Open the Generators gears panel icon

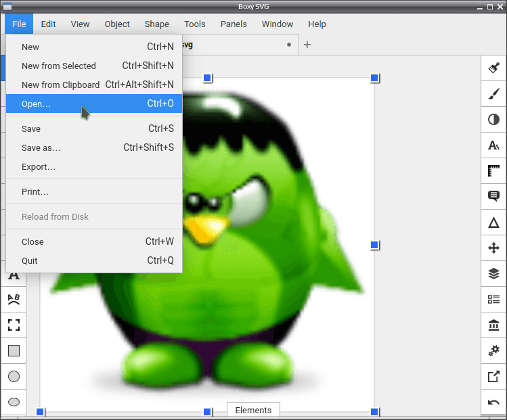pyautogui.click(x=493, y=351)
